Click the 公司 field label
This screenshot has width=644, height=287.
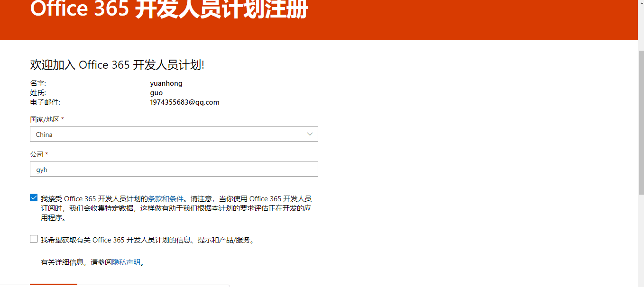click(x=39, y=154)
